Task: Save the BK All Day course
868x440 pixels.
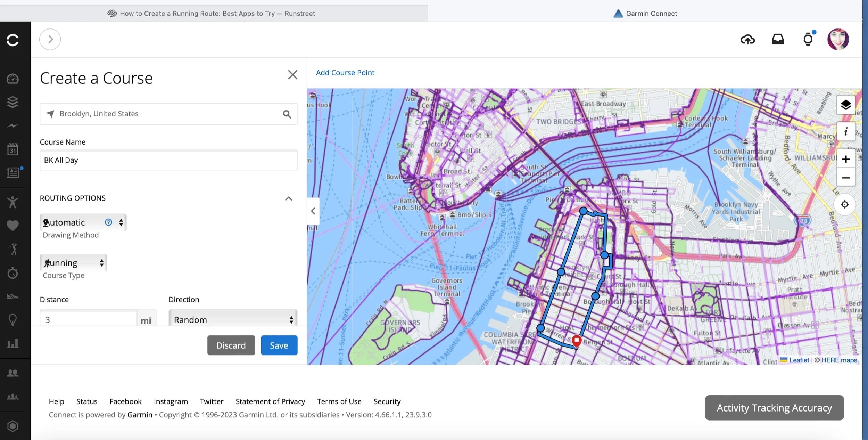Action: pos(279,345)
